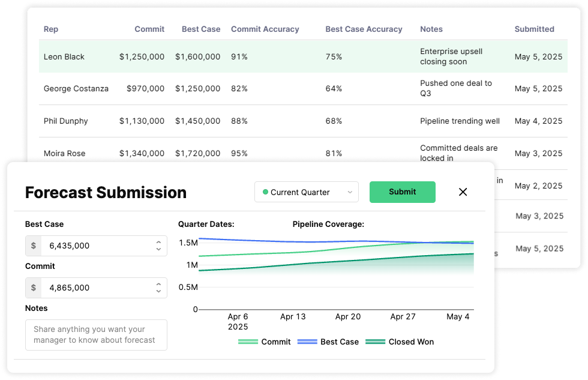The height and width of the screenshot is (380, 588).
Task: Click the green Submit button
Action: 402,192
